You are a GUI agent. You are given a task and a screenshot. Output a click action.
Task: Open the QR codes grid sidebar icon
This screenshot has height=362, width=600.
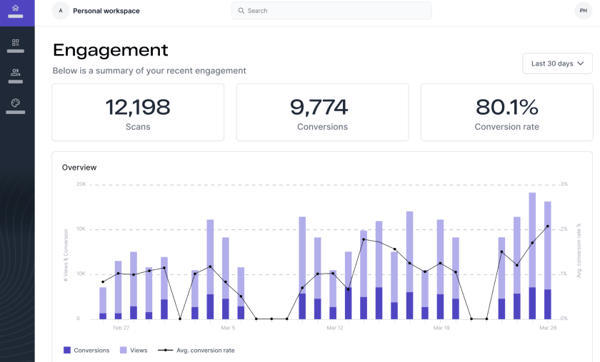click(x=15, y=42)
